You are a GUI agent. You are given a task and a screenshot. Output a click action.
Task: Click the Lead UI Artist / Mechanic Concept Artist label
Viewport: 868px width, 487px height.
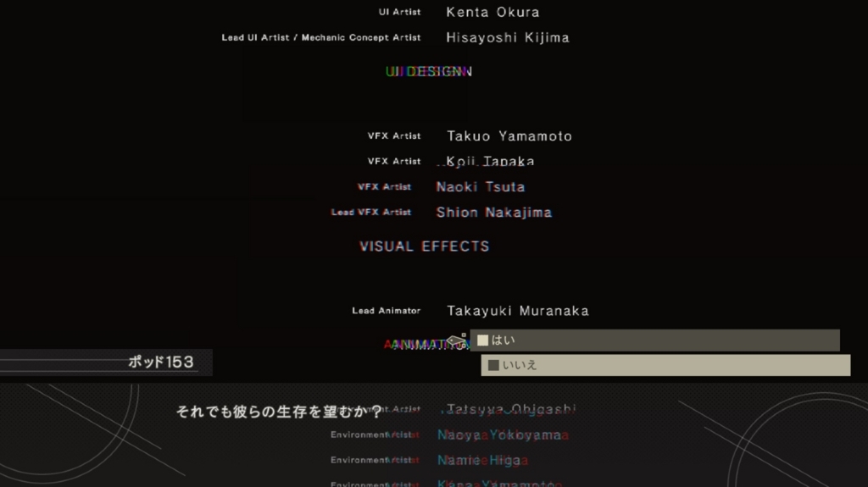pyautogui.click(x=321, y=37)
